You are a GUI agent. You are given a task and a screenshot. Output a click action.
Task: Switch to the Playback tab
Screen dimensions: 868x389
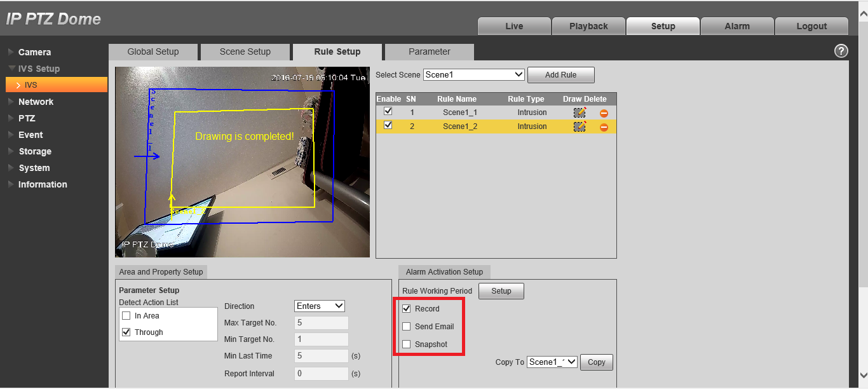click(588, 26)
